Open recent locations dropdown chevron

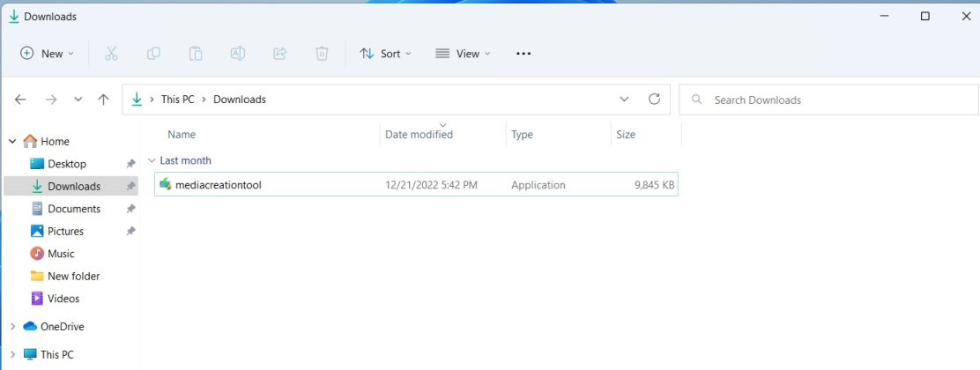click(78, 100)
